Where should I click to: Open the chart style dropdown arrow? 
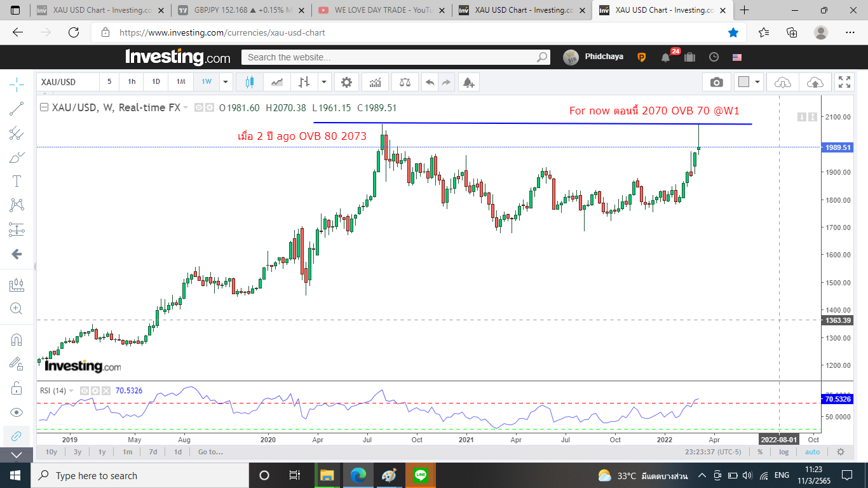coord(325,82)
